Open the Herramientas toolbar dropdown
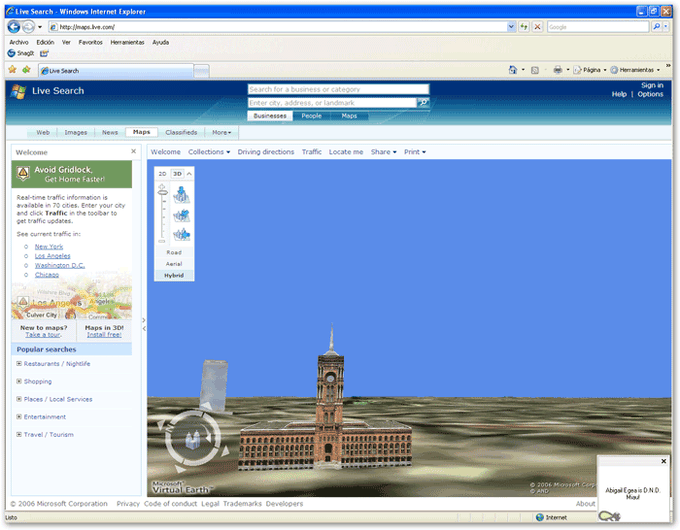Screen dimensions: 680x530 click(635, 70)
